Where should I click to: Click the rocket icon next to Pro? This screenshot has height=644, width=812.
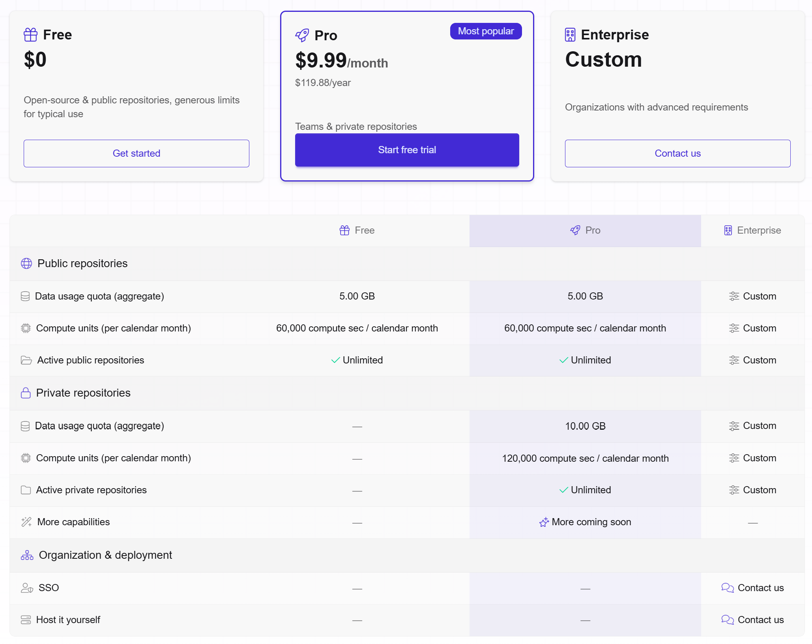[x=302, y=35]
